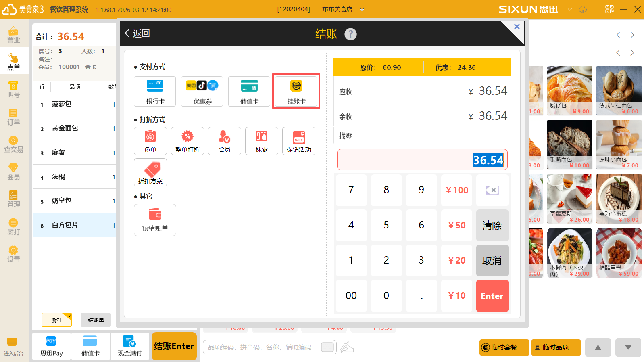This screenshot has width=644, height=362.
Task: Apply 免单 free-bill discount
Action: [x=150, y=141]
